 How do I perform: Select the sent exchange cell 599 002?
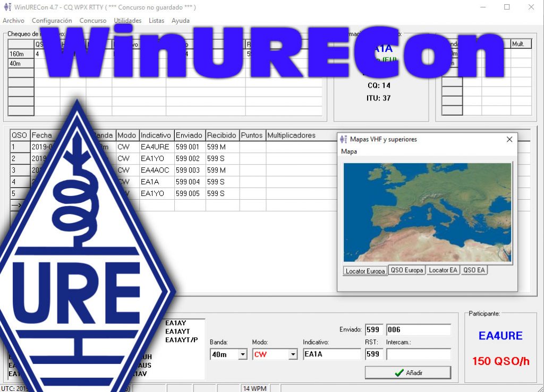tap(190, 158)
